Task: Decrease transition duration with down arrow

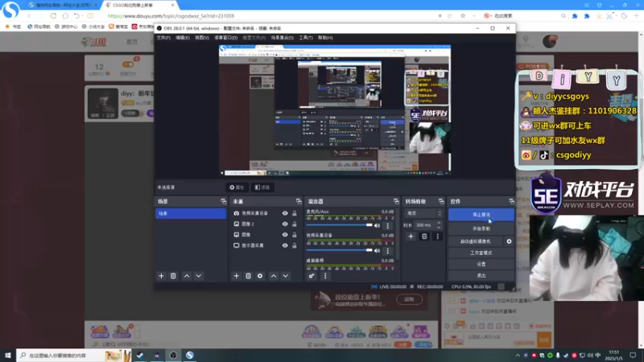Action: (439, 227)
